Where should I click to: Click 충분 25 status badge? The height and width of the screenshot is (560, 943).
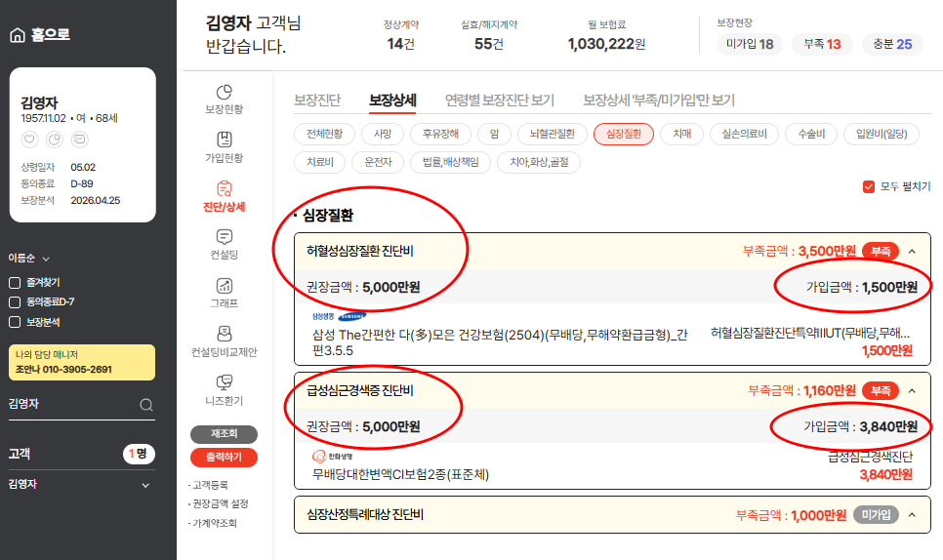click(892, 45)
